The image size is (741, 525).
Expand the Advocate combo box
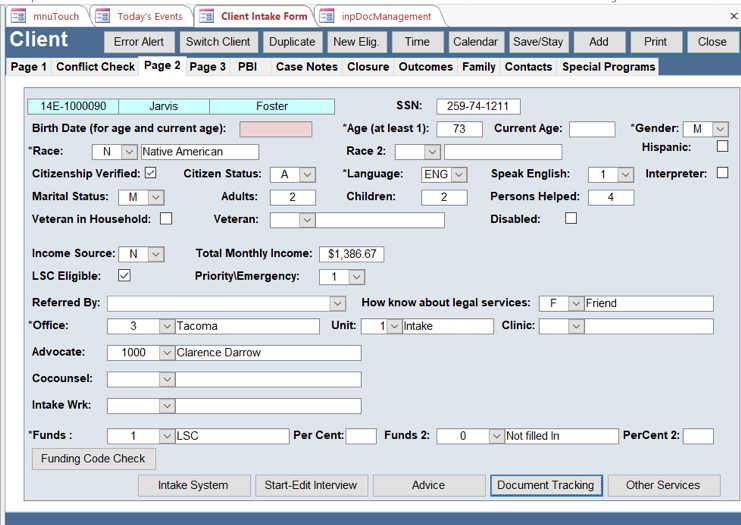166,352
